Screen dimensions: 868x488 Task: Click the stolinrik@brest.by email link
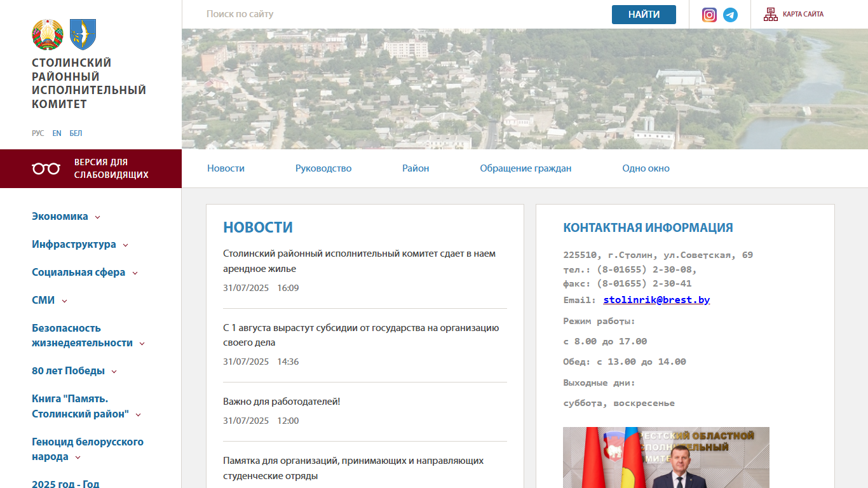point(656,300)
